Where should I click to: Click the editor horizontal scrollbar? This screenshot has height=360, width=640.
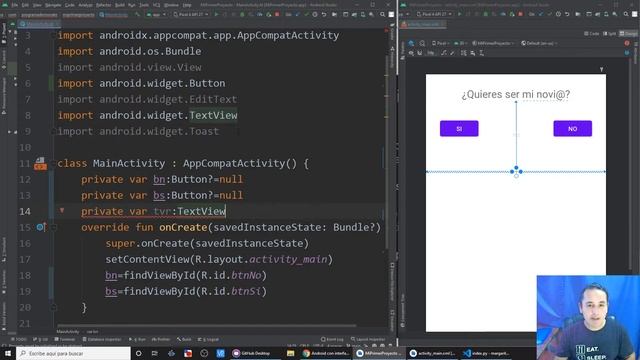(206, 326)
